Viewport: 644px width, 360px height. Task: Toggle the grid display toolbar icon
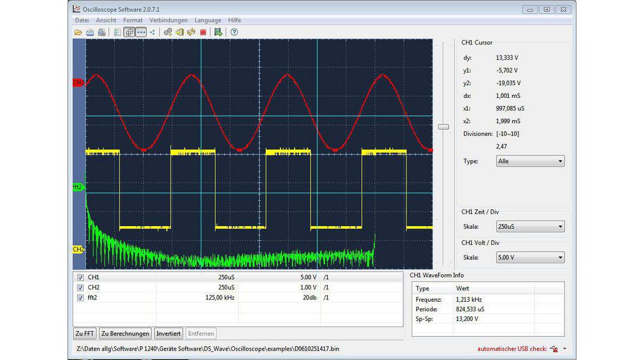[x=129, y=32]
